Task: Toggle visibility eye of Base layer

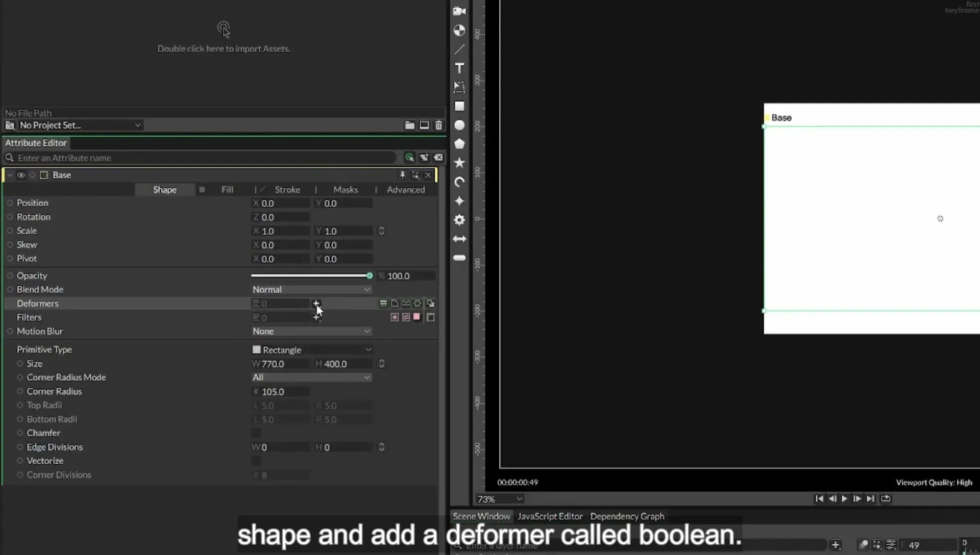Action: (x=21, y=175)
